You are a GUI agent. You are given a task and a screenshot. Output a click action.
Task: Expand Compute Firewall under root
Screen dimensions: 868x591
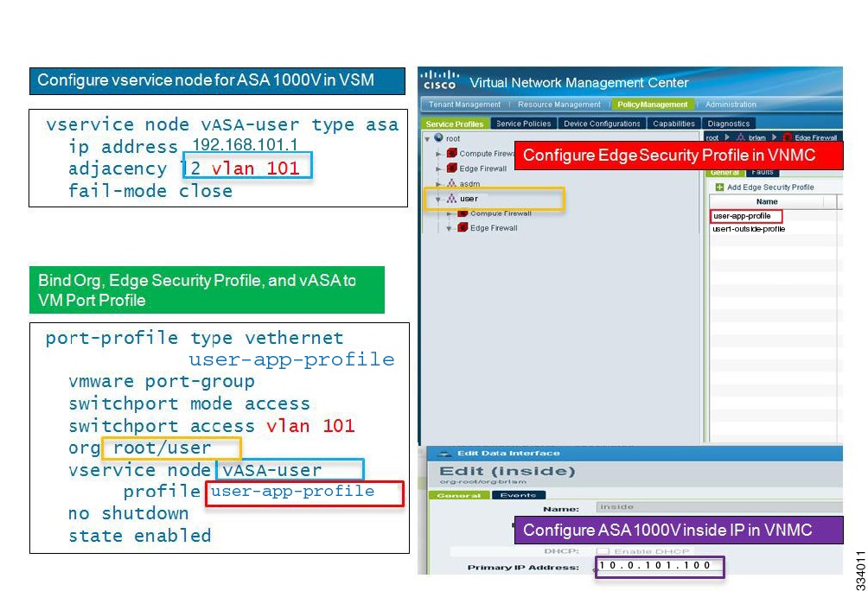(x=438, y=154)
